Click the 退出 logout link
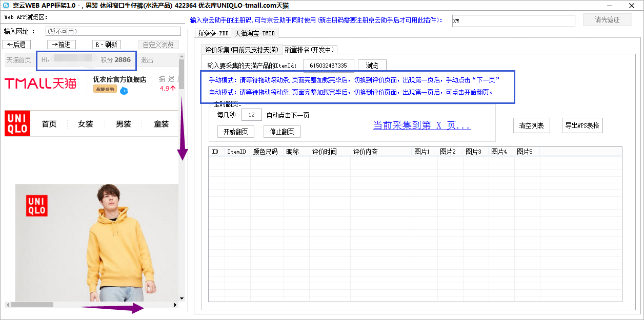The height and width of the screenshot is (320, 644). [147, 60]
